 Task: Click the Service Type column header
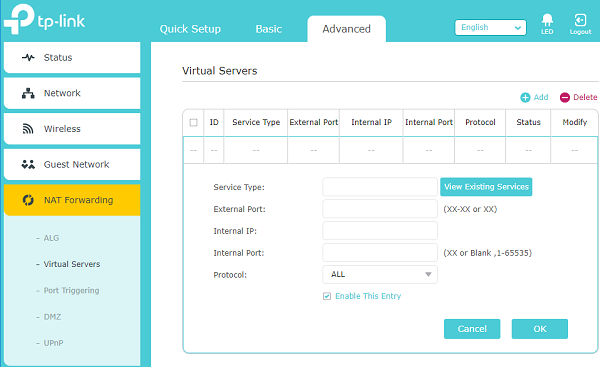coord(256,122)
